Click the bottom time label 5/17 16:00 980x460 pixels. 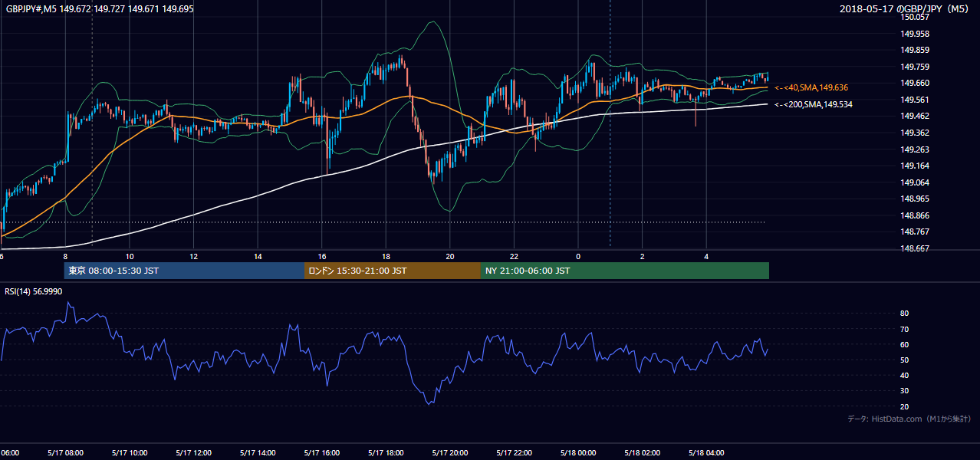point(322,453)
